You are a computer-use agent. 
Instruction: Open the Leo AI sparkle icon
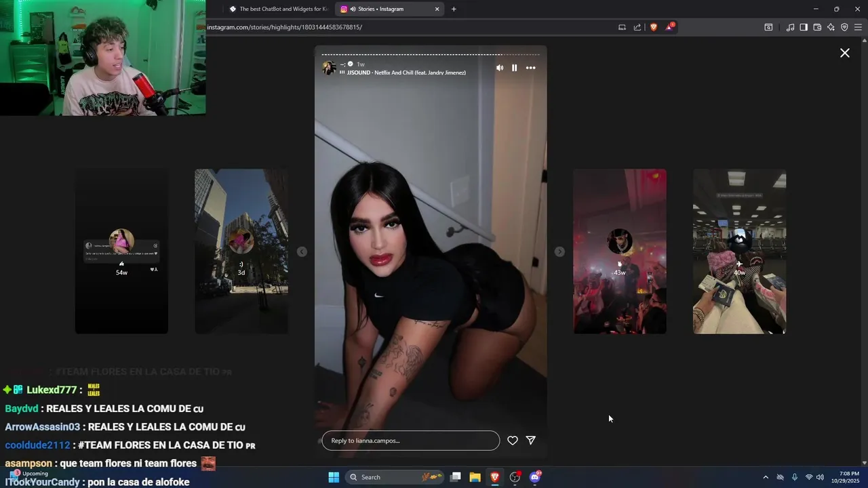tap(831, 27)
